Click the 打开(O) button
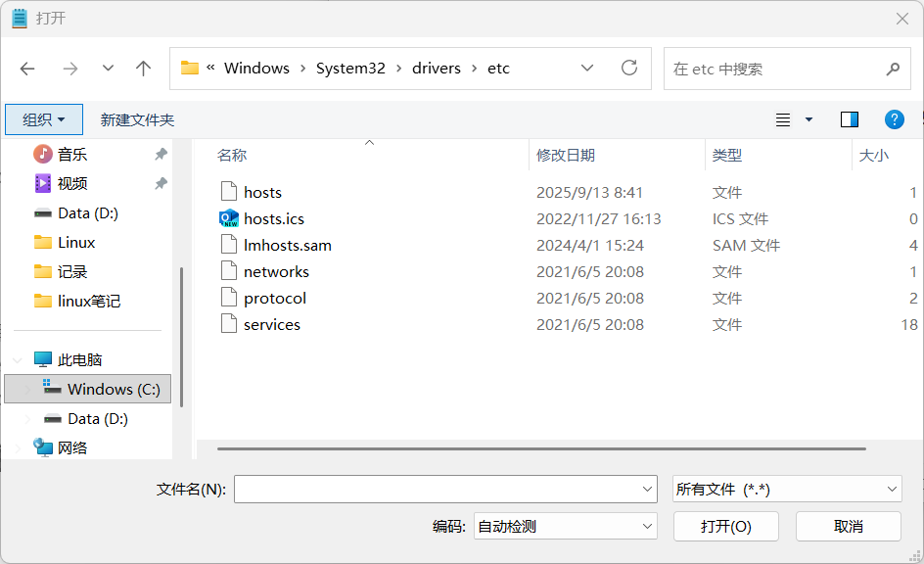 coord(726,526)
